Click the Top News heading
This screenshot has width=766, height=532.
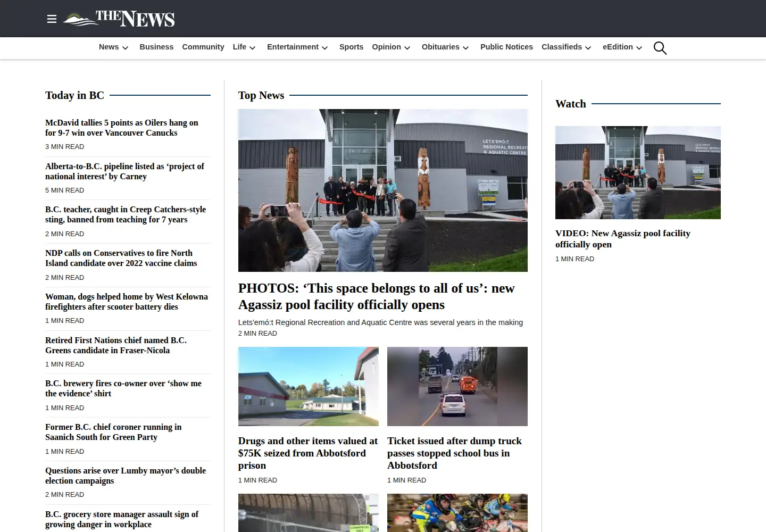261,95
